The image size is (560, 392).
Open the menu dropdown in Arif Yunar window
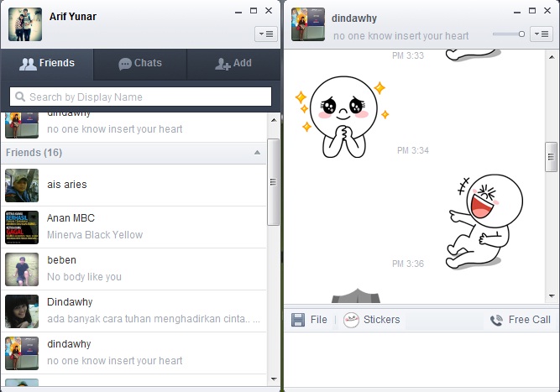pos(266,34)
